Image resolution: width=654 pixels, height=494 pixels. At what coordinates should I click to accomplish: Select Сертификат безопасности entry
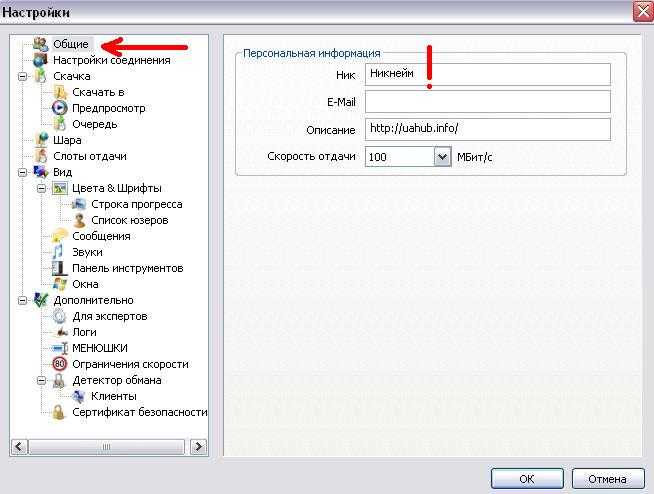point(140,412)
